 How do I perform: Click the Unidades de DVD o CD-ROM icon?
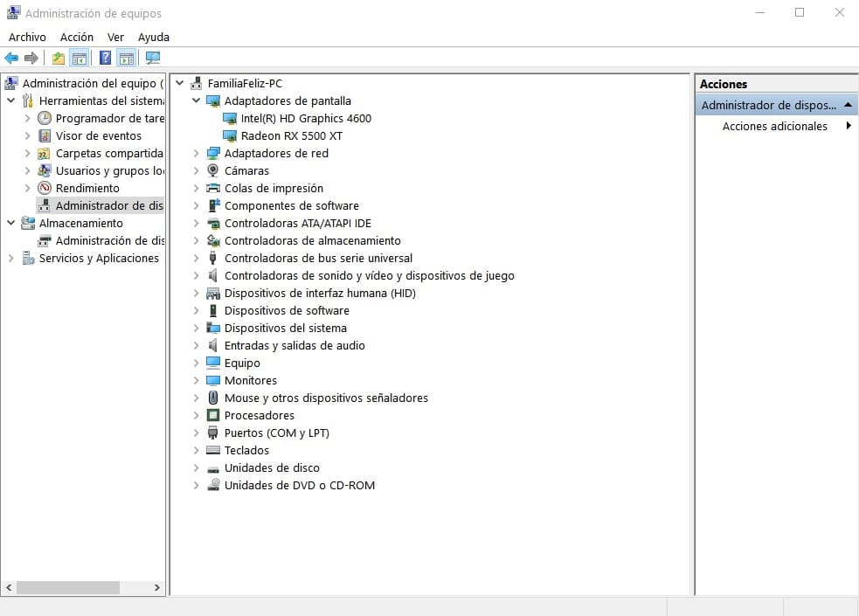click(213, 485)
